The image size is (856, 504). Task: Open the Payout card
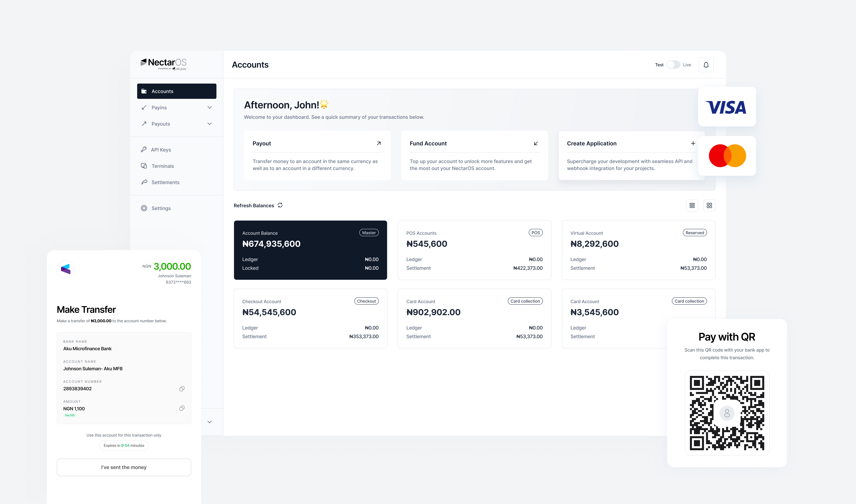(x=317, y=156)
